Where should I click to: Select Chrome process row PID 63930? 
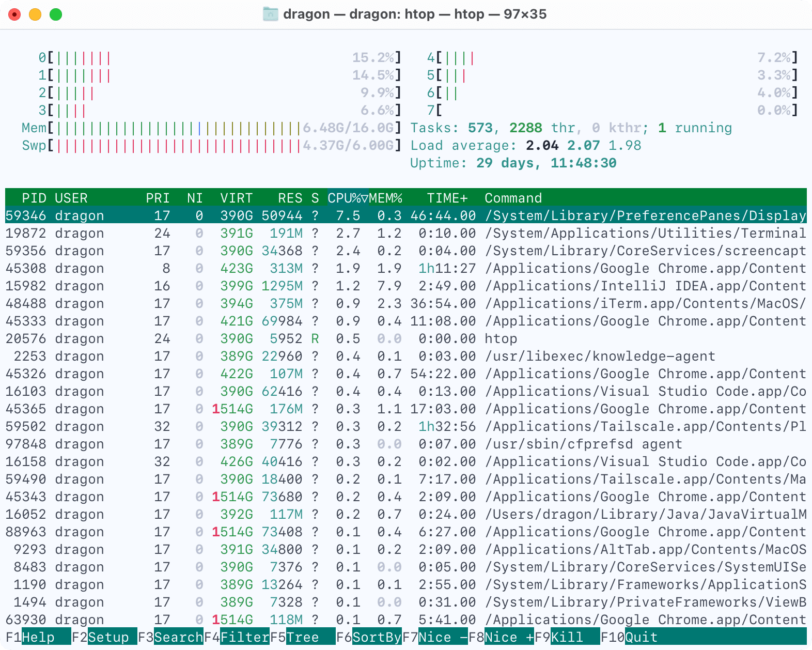coord(406,620)
